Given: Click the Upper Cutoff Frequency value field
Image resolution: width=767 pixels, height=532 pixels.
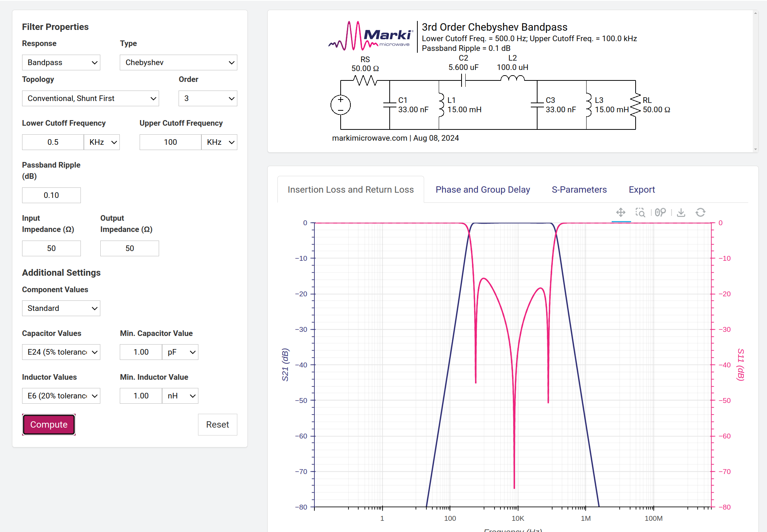Looking at the screenshot, I should (170, 142).
